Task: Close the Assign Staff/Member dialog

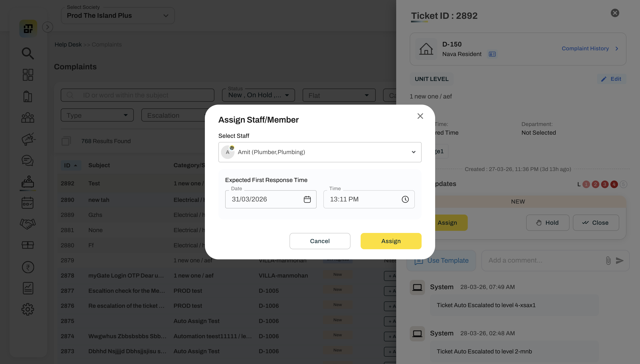Action: click(x=420, y=116)
